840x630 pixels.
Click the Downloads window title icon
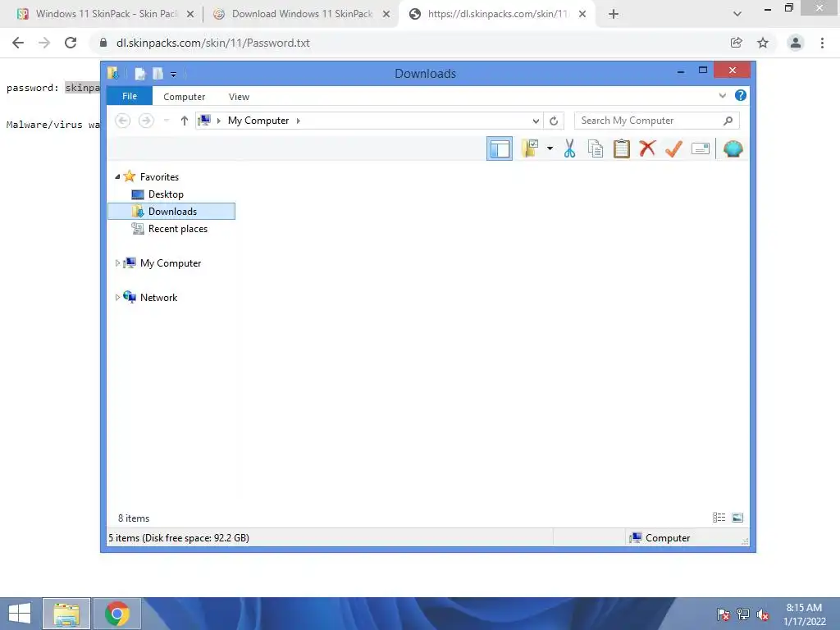tap(113, 73)
